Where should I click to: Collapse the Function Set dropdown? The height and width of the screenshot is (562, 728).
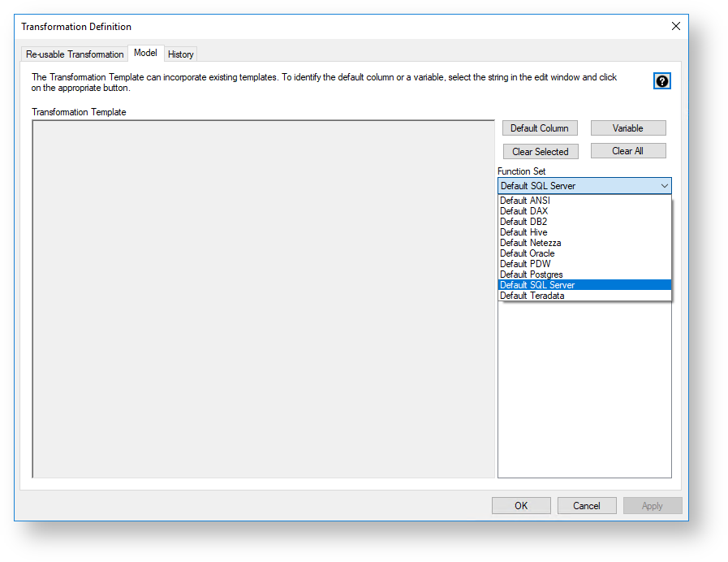665,186
